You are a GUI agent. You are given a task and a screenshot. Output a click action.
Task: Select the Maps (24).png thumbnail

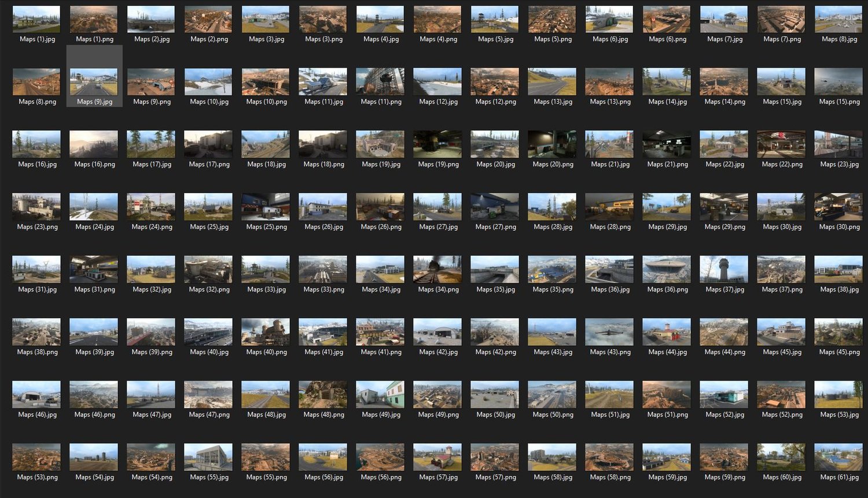(x=151, y=206)
